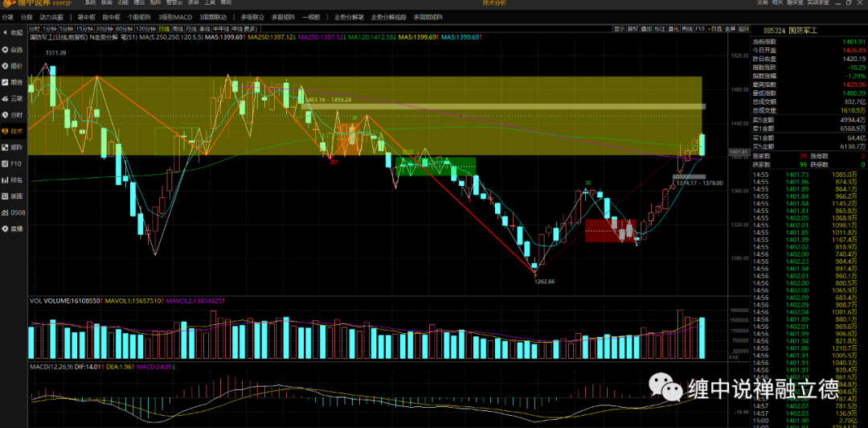
Task: Toggle 笔中枢 display
Action: pyautogui.click(x=86, y=17)
